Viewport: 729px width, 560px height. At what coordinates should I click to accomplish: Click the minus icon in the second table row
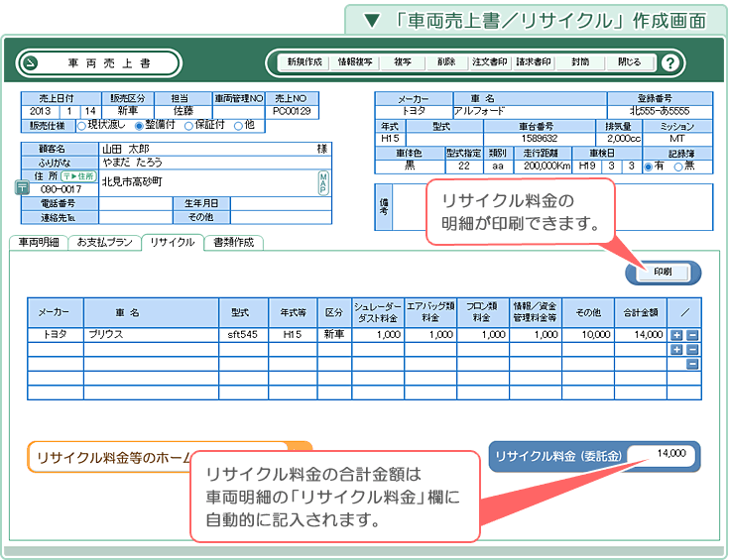692,350
